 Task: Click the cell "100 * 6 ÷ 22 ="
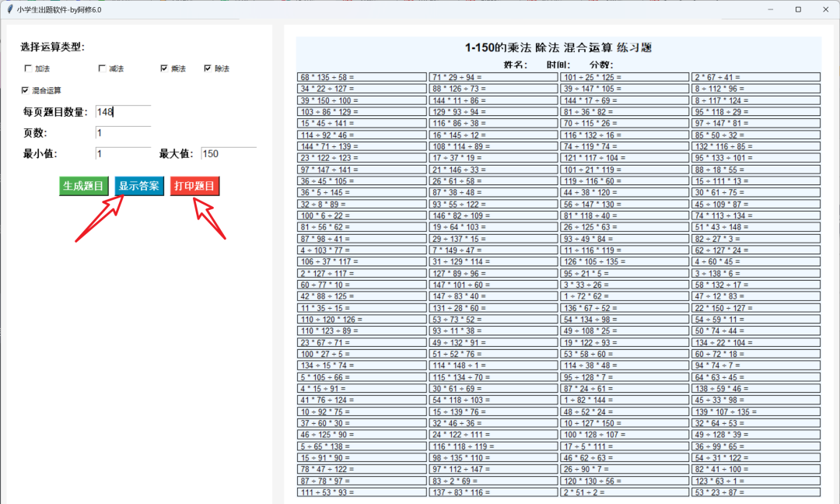[362, 215]
